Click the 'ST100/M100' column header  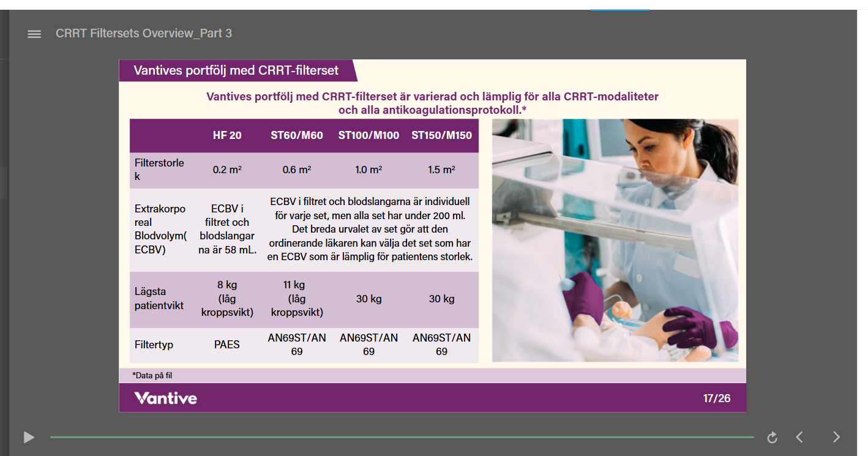click(x=369, y=135)
